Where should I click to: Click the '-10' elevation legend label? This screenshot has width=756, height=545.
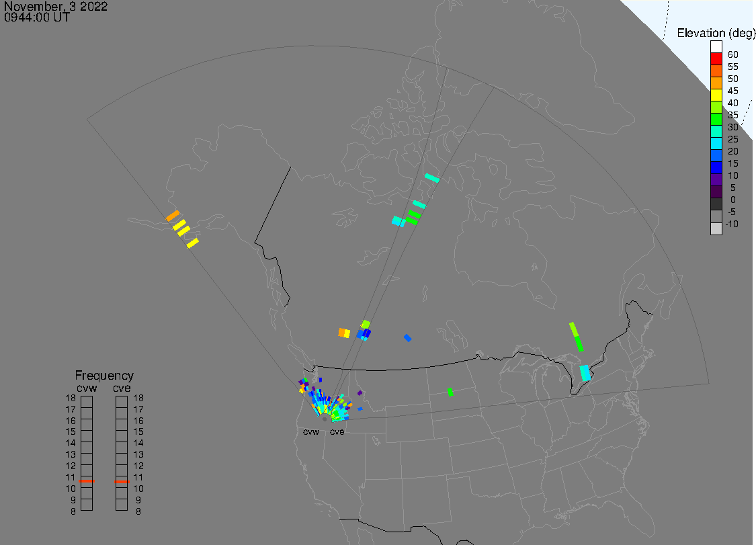point(732,224)
